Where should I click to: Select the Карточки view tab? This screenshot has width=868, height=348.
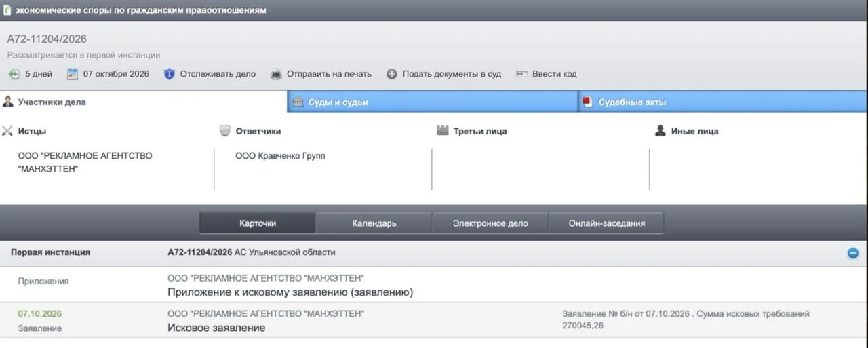[x=258, y=223]
